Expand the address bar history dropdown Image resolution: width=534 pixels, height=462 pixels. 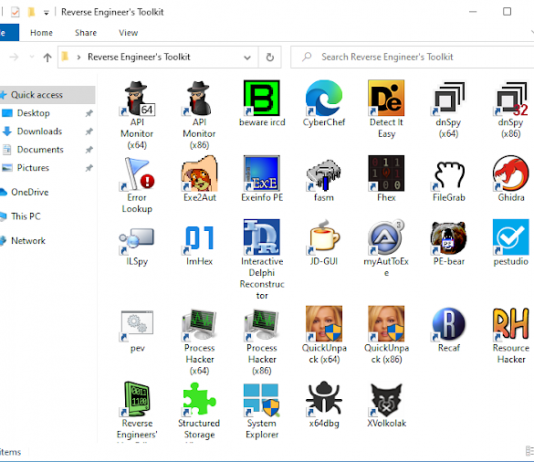pyautogui.click(x=247, y=58)
